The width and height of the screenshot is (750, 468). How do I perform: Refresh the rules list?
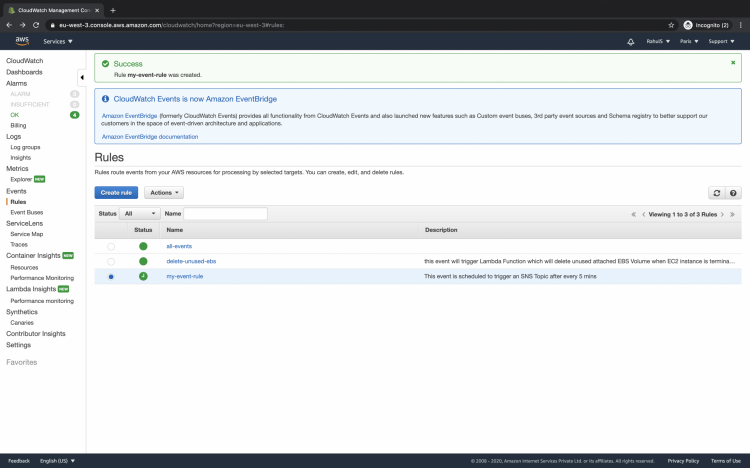(717, 193)
